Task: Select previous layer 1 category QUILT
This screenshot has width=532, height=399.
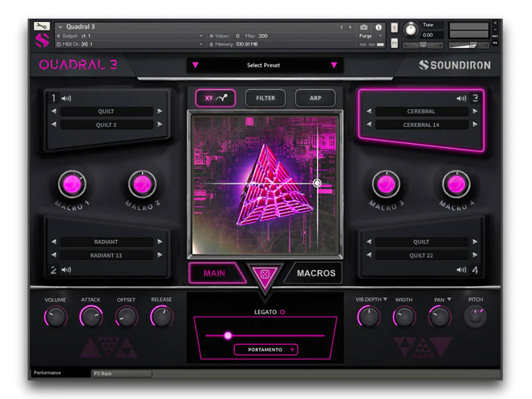Action: coord(54,111)
